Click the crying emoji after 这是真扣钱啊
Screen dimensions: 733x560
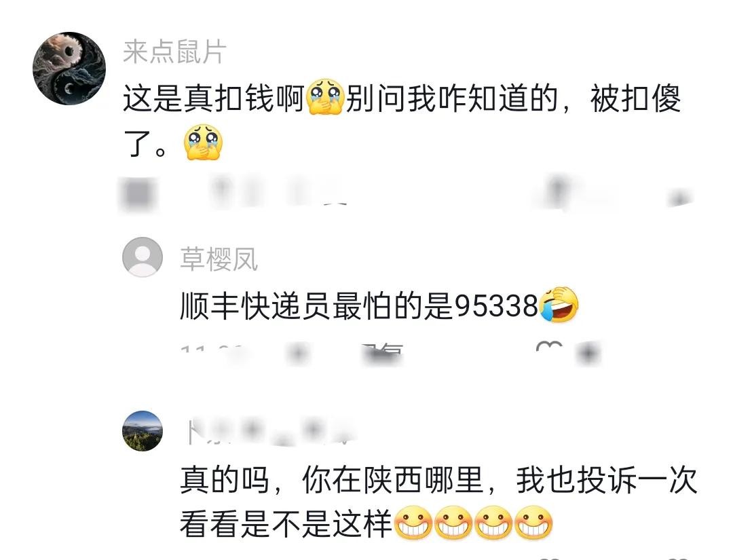[325, 97]
